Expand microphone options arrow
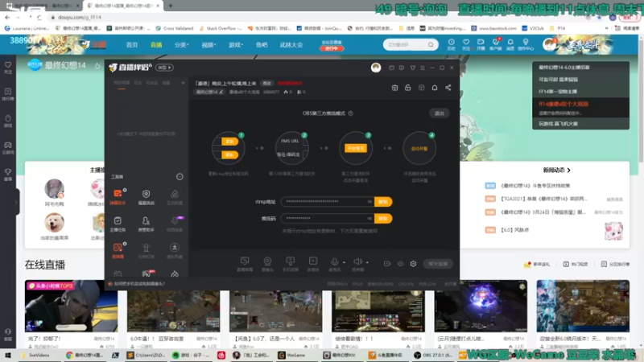 [344, 262]
